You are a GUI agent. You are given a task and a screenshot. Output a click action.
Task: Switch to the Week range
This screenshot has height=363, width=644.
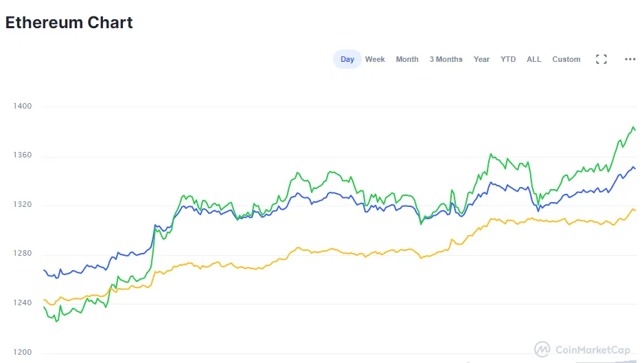[375, 59]
